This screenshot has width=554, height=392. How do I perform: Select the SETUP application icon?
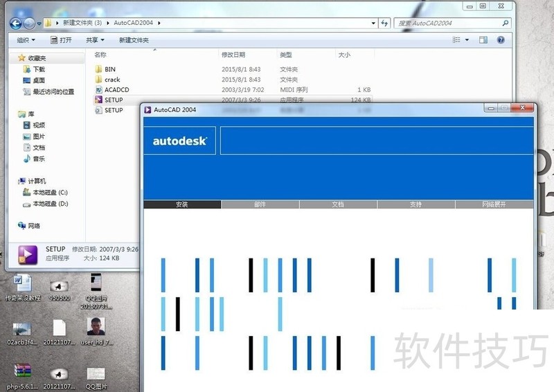[98, 100]
